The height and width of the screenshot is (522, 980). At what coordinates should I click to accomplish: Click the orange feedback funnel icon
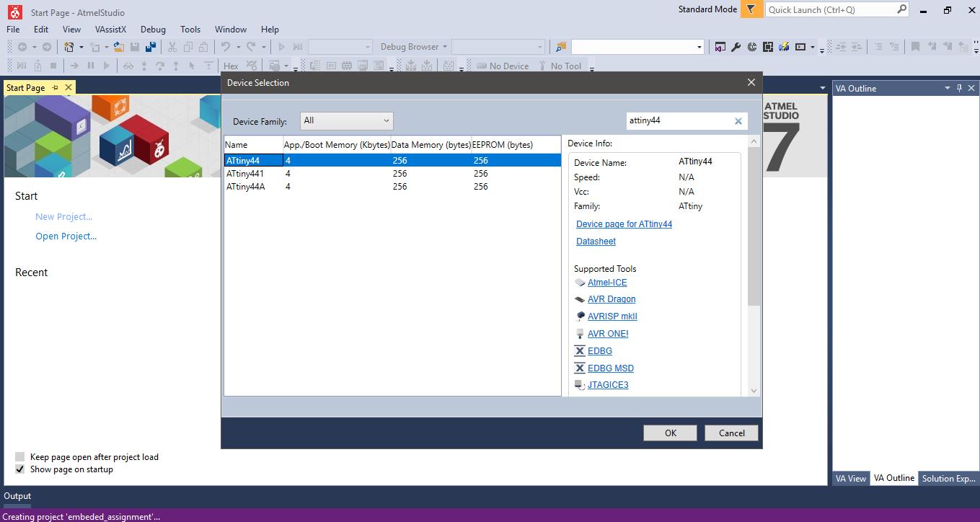click(751, 9)
